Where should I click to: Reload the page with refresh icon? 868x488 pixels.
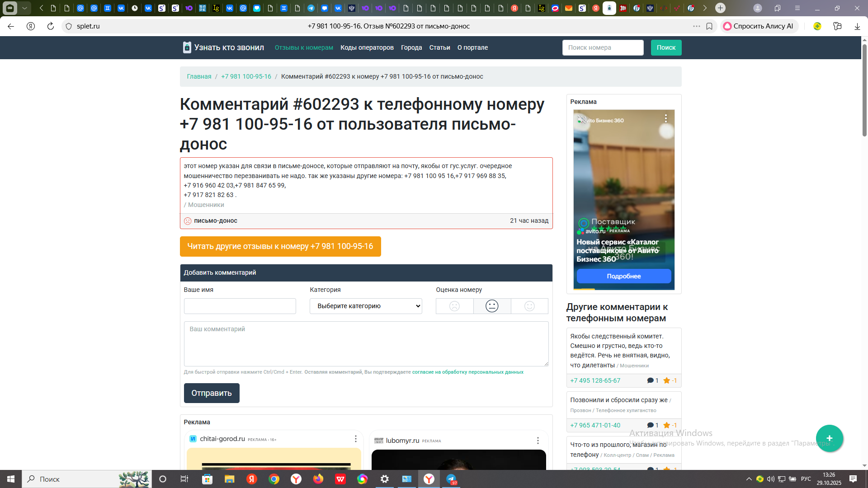pos(51,26)
